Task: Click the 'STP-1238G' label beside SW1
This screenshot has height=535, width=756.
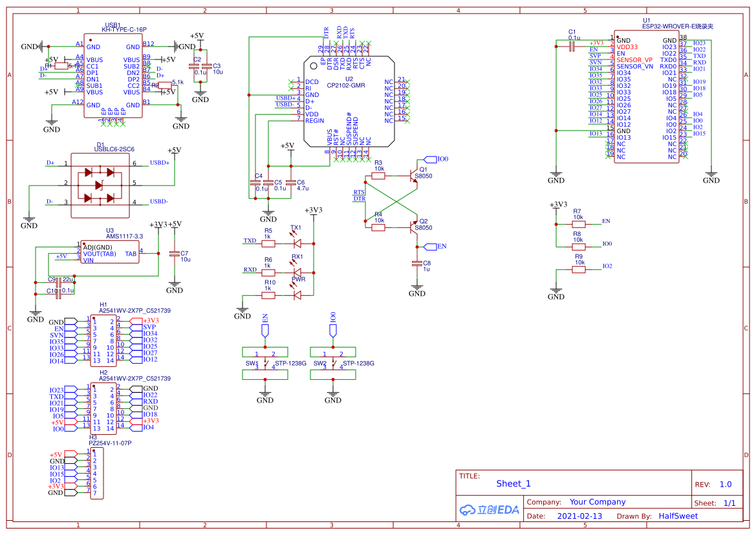Action: pos(291,364)
